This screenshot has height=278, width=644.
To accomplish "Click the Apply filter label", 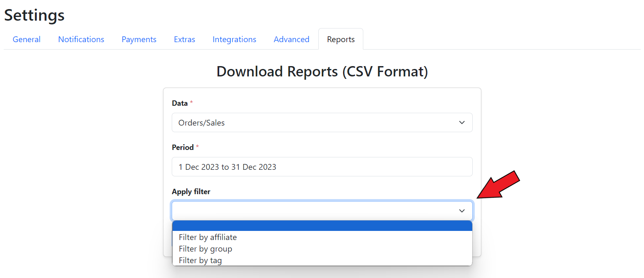I will tap(191, 192).
